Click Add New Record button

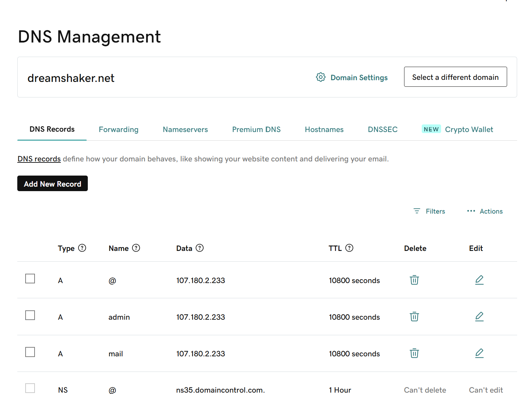coord(53,184)
